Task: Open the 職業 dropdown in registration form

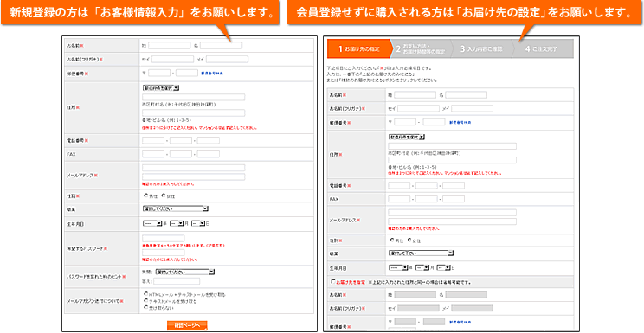Action: [x=176, y=208]
